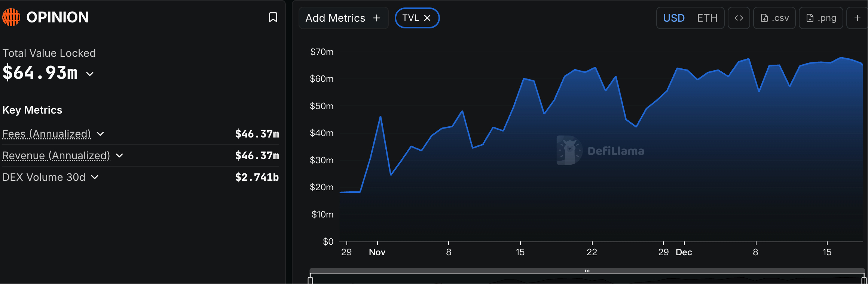868x284 pixels.
Task: Click the right range slider handle
Action: click(x=864, y=280)
